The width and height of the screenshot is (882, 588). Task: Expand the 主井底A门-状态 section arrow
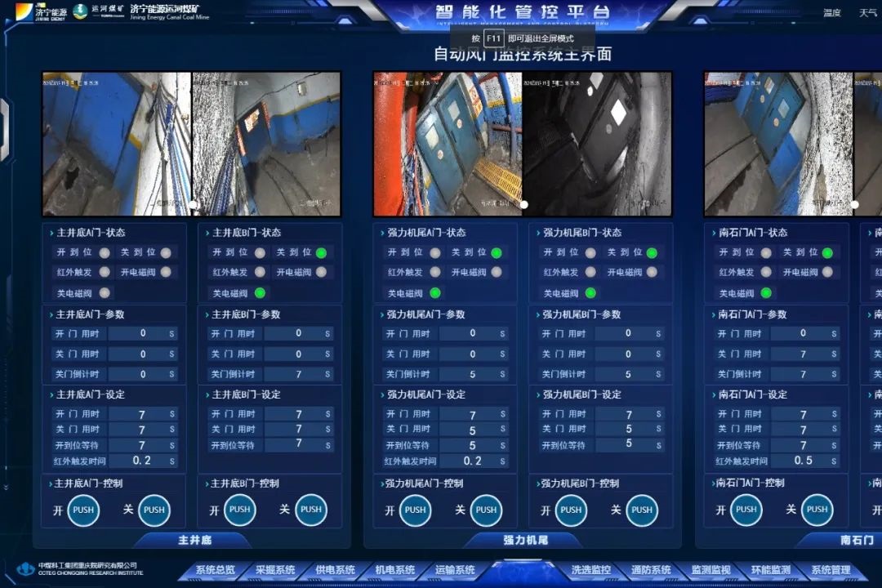coord(51,233)
